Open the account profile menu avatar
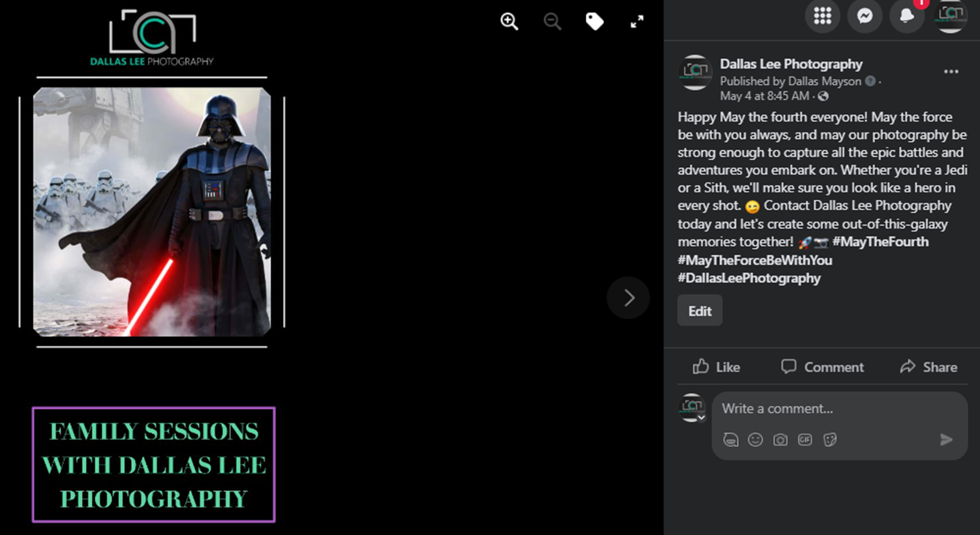This screenshot has height=535, width=980. point(950,15)
